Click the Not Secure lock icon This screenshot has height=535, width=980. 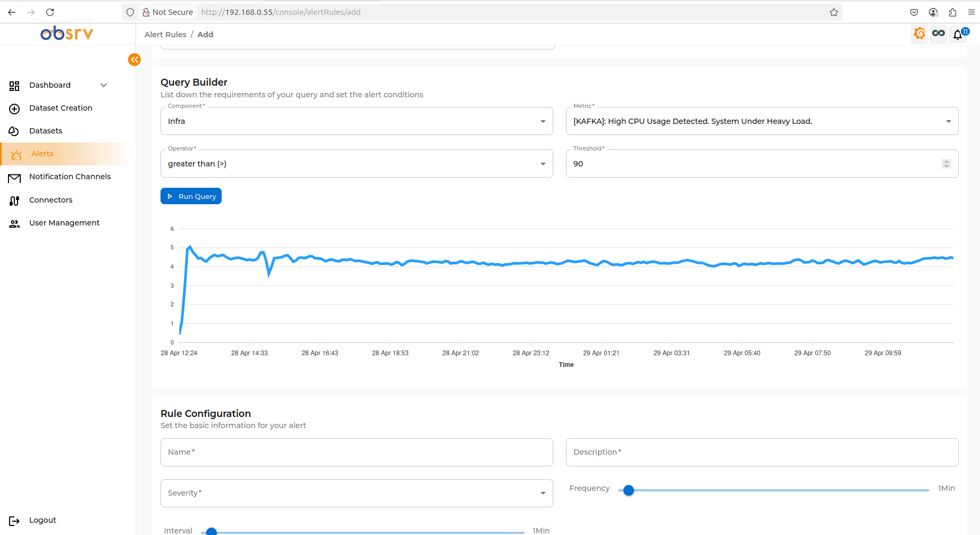click(x=146, y=12)
